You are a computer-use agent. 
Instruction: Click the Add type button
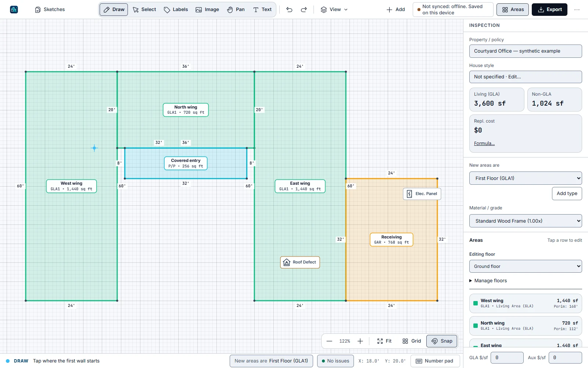pos(567,194)
